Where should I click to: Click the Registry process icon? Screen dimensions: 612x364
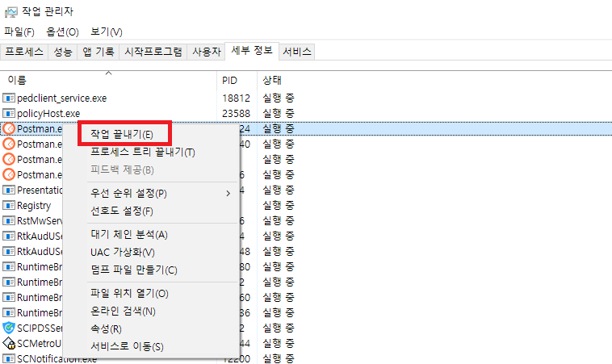pos(9,205)
